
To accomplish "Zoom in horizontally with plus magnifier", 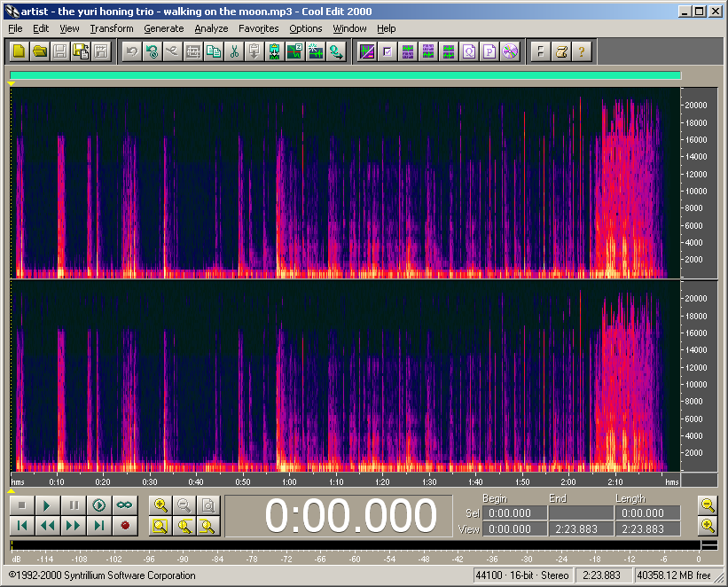I will [x=160, y=505].
